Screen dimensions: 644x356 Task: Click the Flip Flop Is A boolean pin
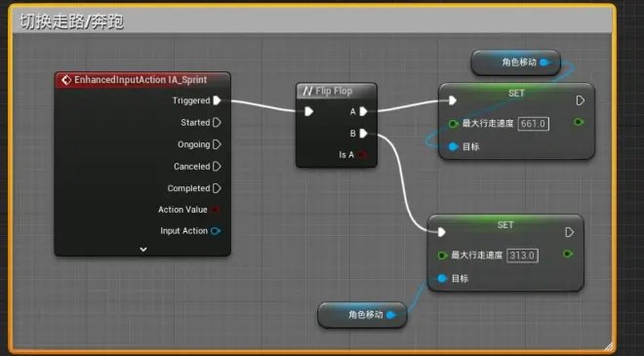[x=362, y=155]
